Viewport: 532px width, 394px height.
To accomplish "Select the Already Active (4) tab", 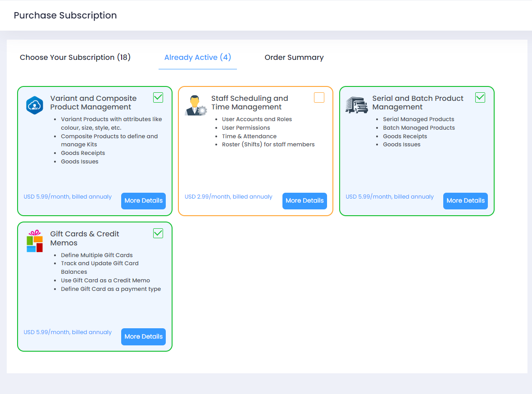I will coord(197,58).
